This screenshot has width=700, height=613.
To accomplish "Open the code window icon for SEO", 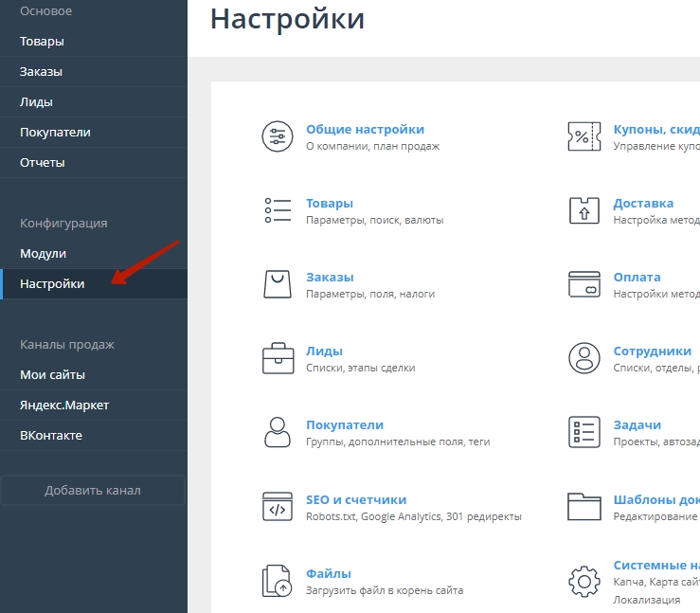I will point(278,507).
